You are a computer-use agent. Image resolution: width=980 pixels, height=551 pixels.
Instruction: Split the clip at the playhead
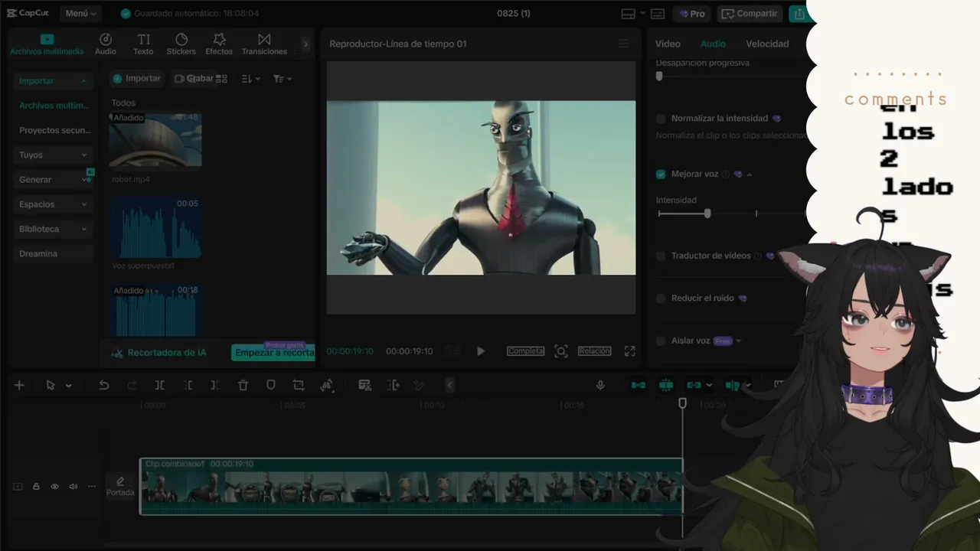click(159, 386)
